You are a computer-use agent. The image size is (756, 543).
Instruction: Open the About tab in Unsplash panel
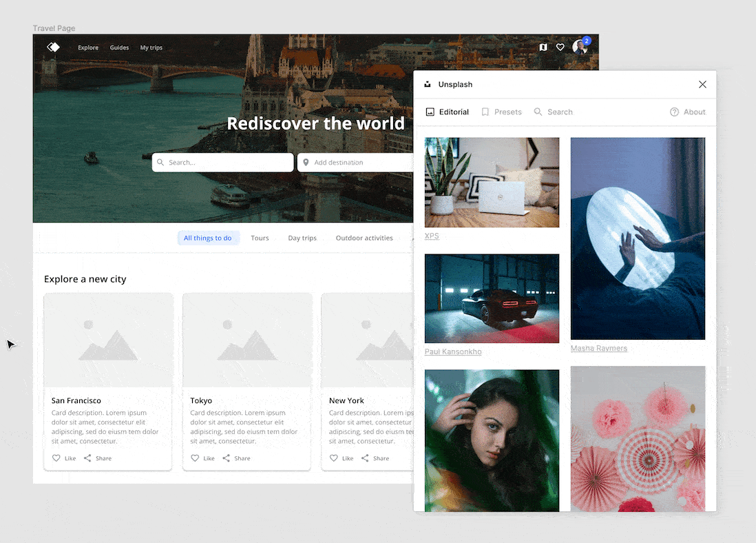pyautogui.click(x=688, y=112)
